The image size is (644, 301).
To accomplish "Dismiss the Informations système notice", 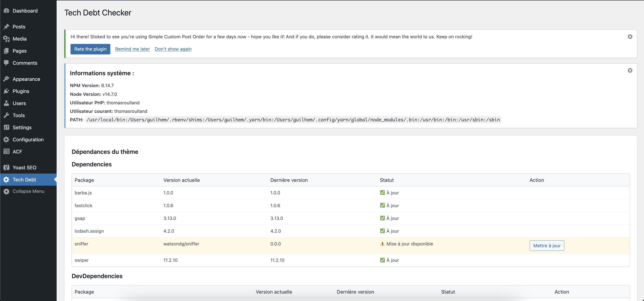I will coord(630,70).
